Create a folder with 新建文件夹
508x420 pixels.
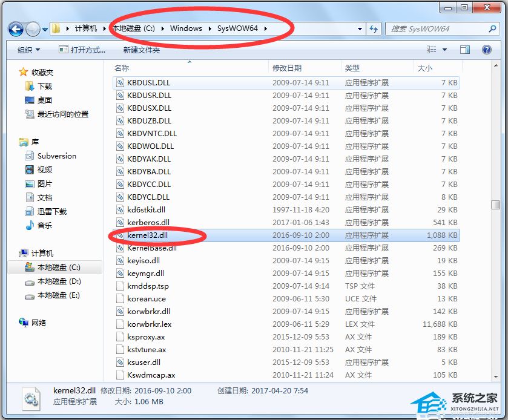click(142, 50)
